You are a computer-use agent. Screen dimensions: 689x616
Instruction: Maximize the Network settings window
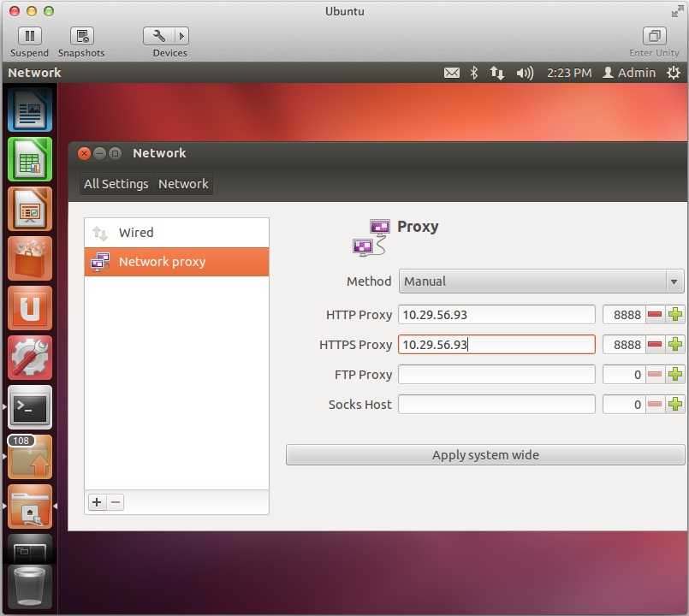point(116,153)
